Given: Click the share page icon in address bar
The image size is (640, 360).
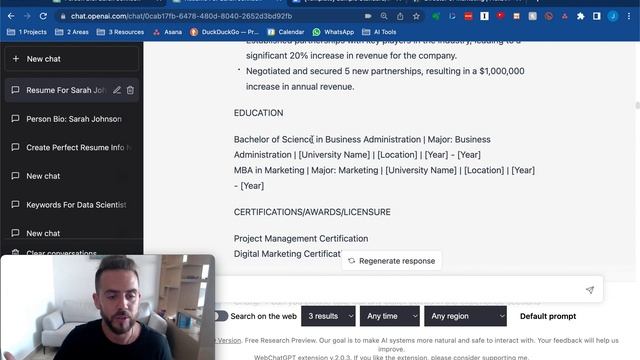Looking at the screenshot, I should 400,16.
